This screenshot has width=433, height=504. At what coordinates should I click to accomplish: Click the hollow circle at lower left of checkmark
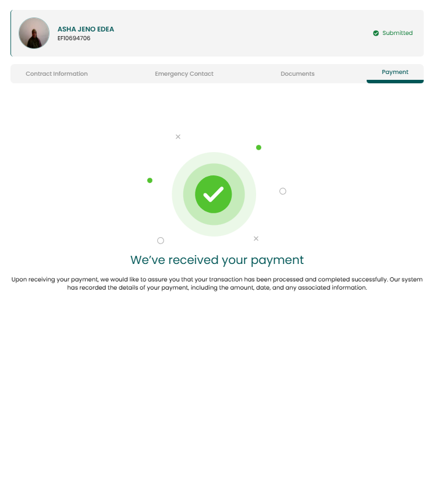click(161, 241)
